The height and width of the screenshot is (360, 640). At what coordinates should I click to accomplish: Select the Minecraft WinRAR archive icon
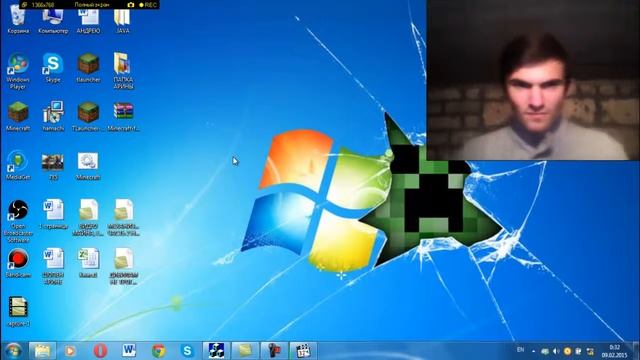click(123, 116)
